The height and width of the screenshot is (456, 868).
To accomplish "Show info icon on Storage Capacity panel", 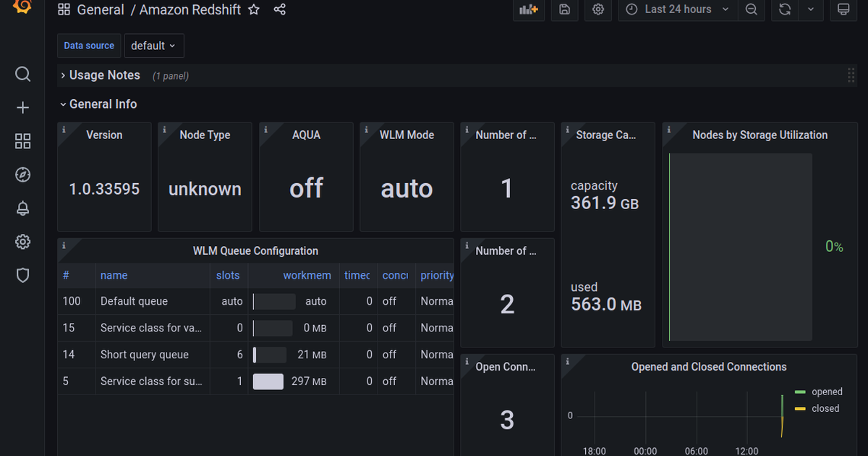I will tap(568, 130).
